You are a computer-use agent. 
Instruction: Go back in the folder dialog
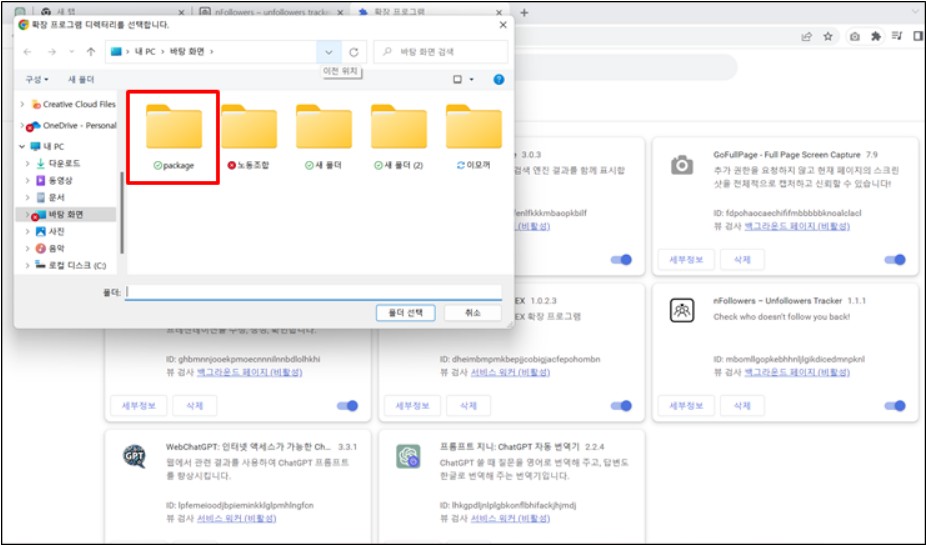coord(28,52)
